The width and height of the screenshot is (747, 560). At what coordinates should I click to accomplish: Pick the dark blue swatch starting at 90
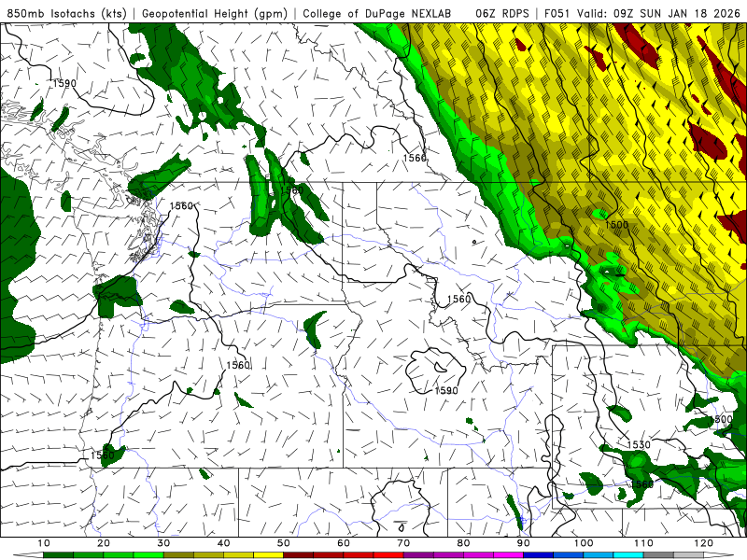[539, 555]
